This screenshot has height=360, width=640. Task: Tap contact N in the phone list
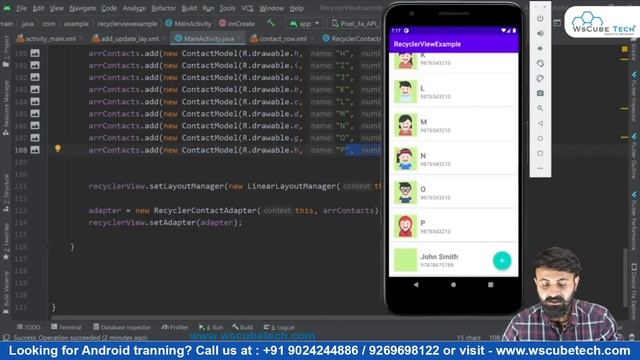tap(453, 159)
